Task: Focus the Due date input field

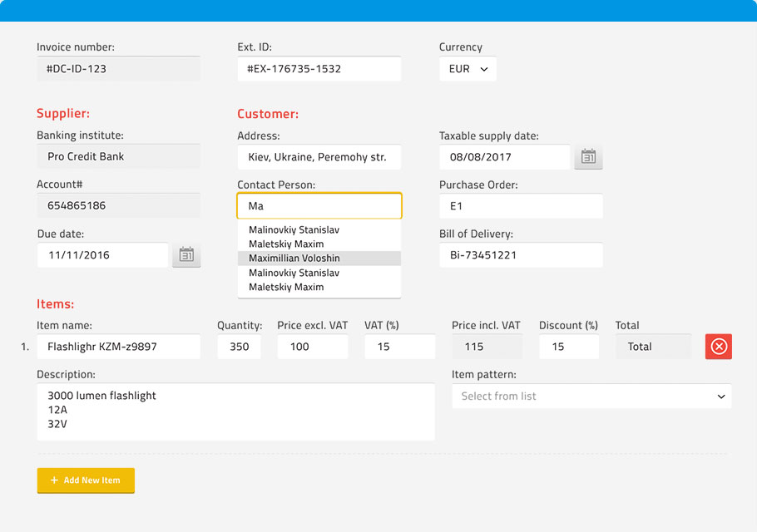Action: 103,254
